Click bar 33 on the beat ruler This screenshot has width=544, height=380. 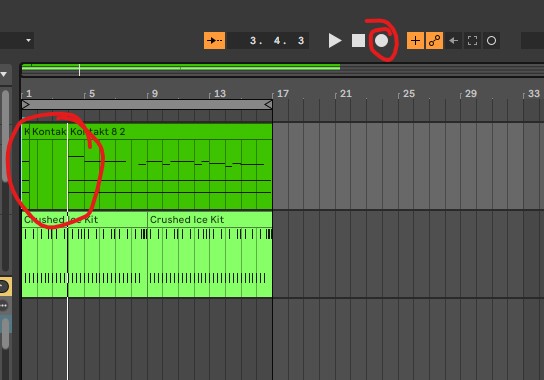[534, 94]
